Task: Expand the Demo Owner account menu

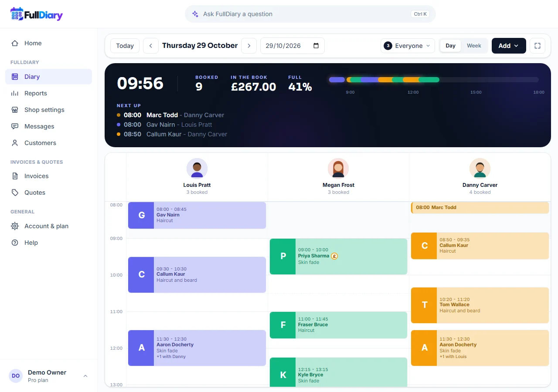Action: (48, 376)
